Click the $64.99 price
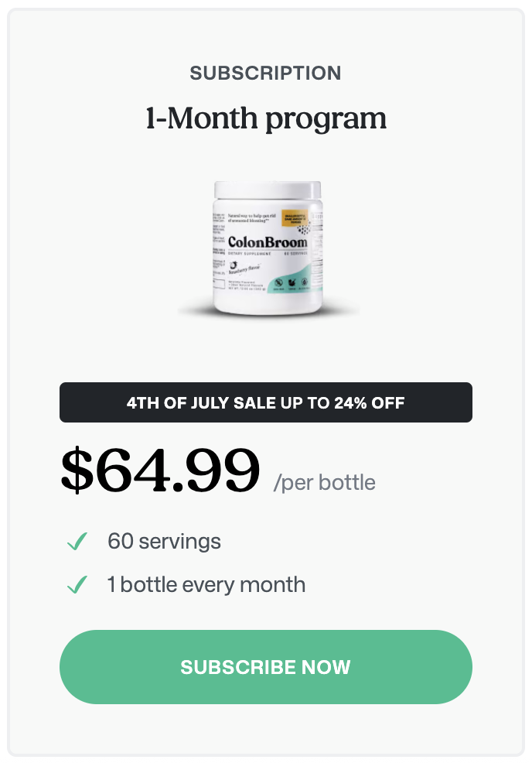This screenshot has height=763, width=532. [161, 470]
